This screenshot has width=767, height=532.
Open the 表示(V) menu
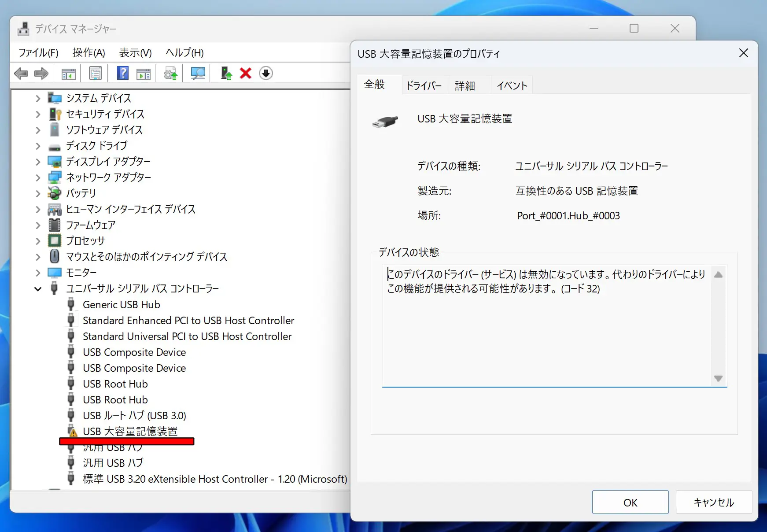pyautogui.click(x=135, y=53)
